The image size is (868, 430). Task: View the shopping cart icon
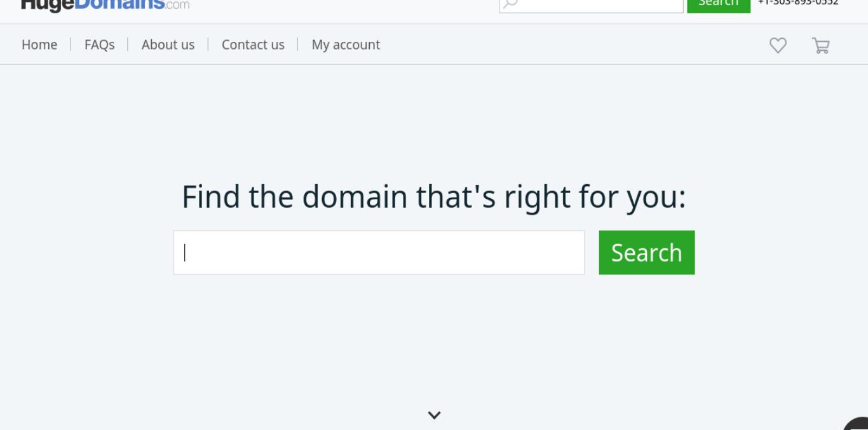tap(821, 45)
